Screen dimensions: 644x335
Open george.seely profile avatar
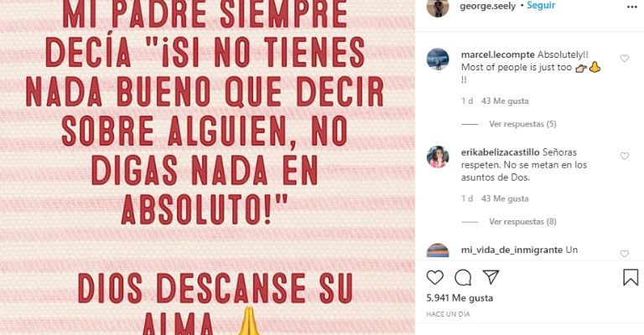[438, 8]
